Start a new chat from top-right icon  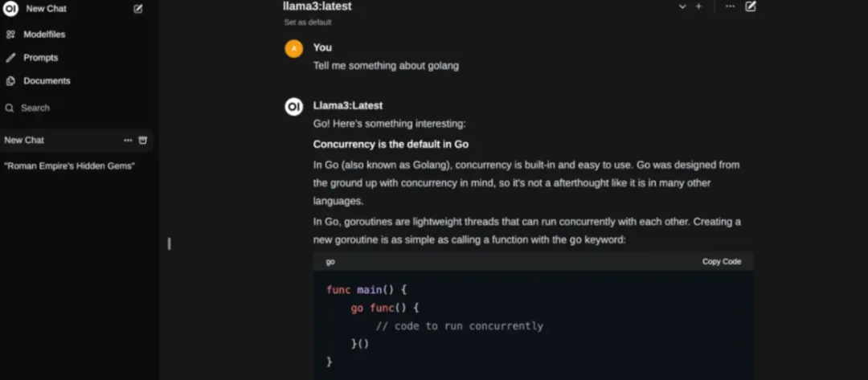point(751,6)
